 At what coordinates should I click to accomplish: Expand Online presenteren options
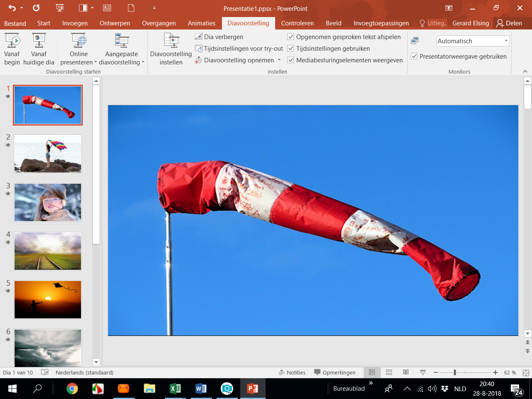[x=95, y=62]
